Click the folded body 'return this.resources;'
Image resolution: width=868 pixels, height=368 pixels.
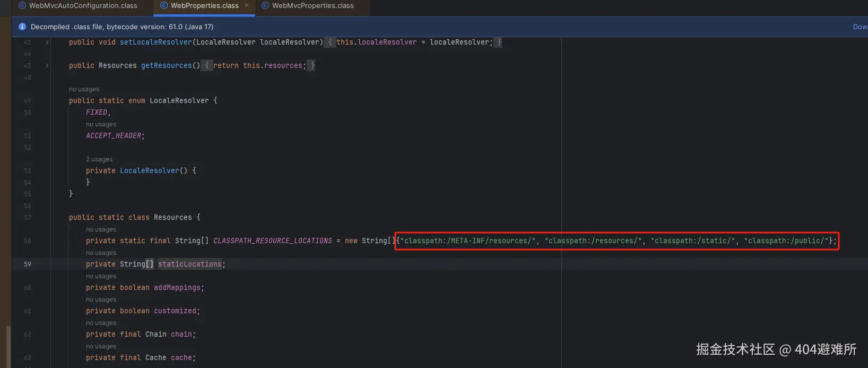[x=259, y=65]
